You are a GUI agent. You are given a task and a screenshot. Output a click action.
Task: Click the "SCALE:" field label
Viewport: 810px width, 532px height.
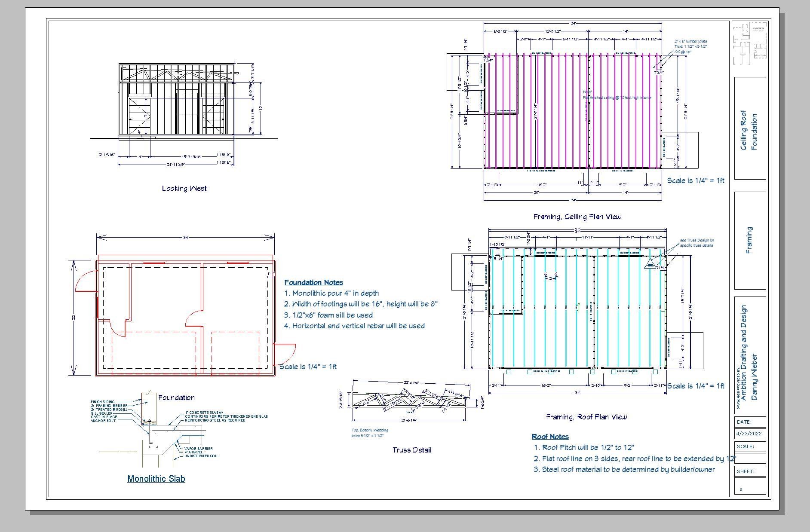tap(746, 446)
